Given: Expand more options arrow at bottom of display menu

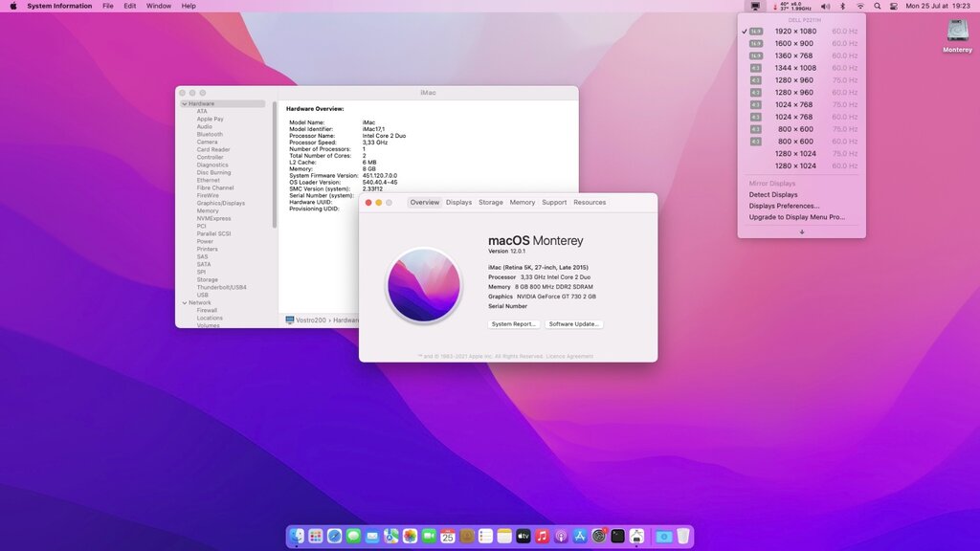Looking at the screenshot, I should 802,231.
